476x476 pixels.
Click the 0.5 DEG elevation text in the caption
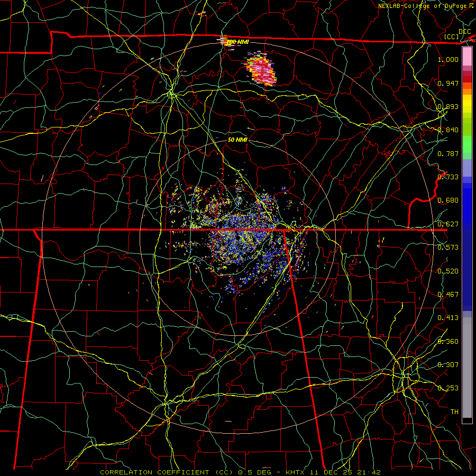(x=255, y=472)
